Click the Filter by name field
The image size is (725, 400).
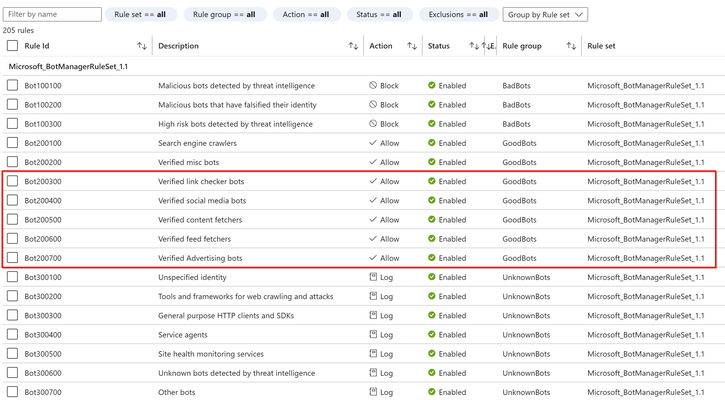tap(52, 14)
